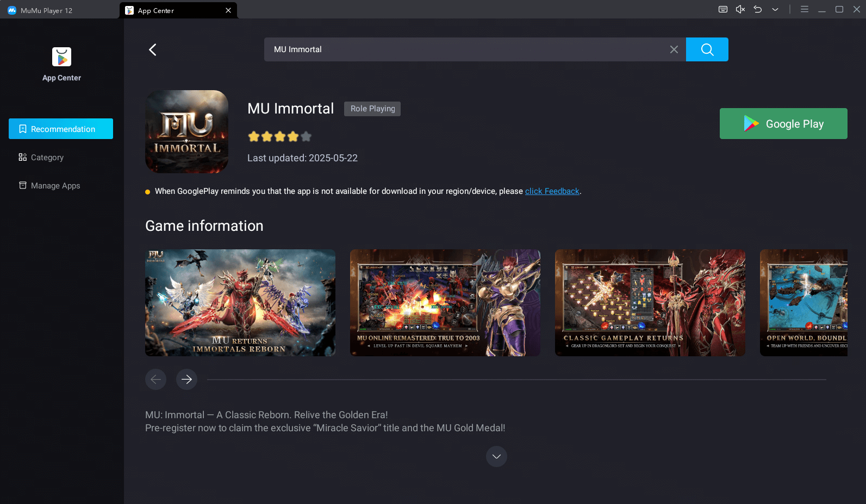The image size is (866, 504).
Task: Click the box icon beside Manage Apps
Action: pos(22,185)
